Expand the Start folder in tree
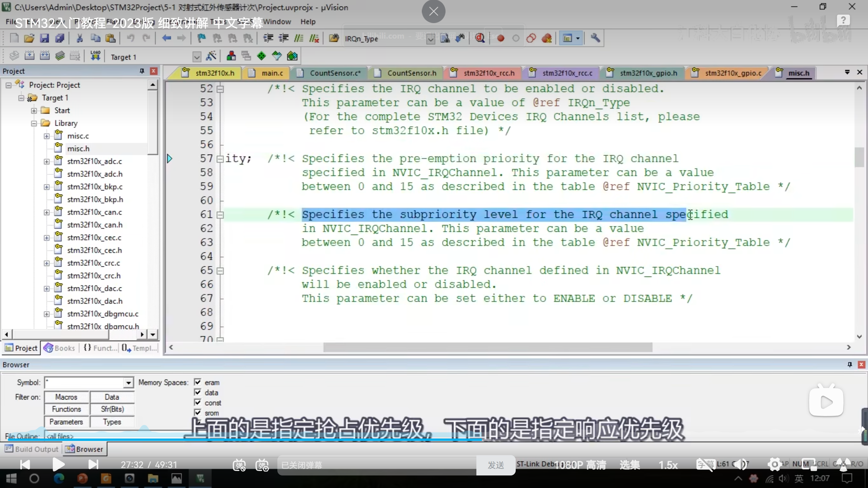This screenshot has height=488, width=868. pos(34,110)
